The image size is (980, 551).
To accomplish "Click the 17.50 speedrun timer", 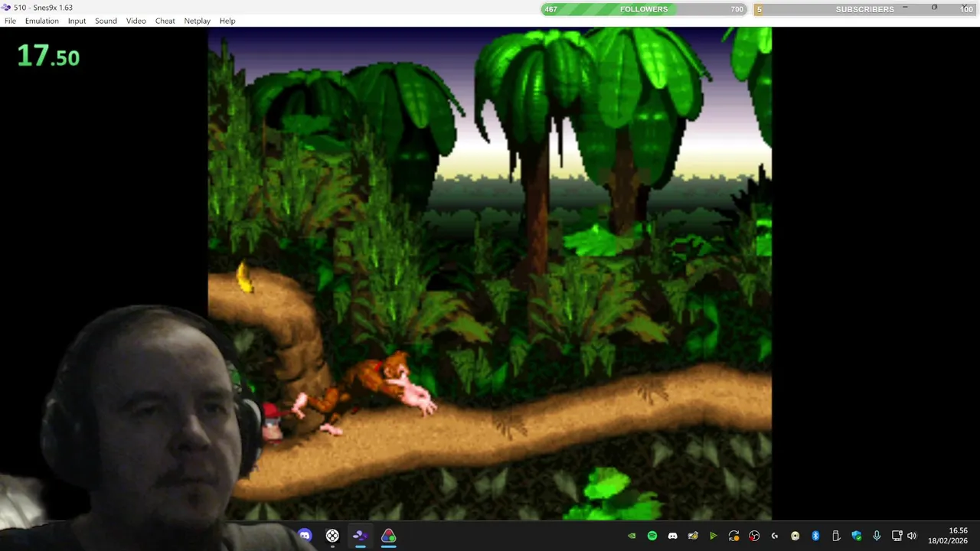I will tap(48, 56).
